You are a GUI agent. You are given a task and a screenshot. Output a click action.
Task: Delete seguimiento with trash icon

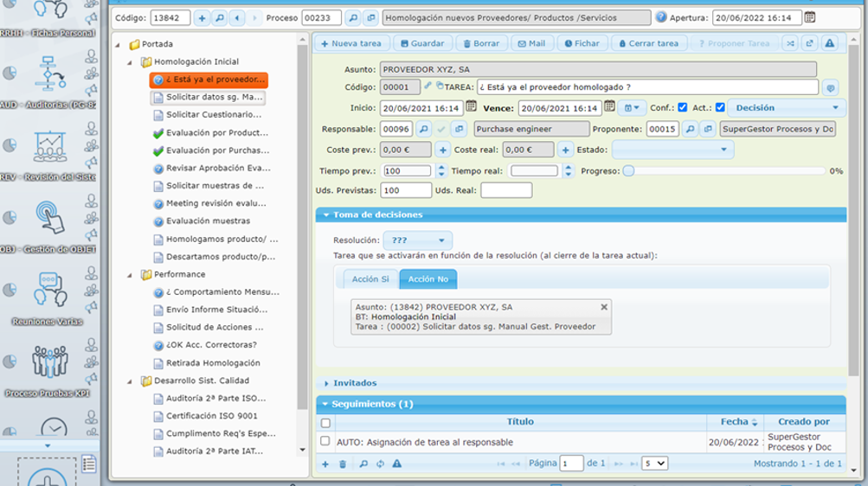[343, 464]
